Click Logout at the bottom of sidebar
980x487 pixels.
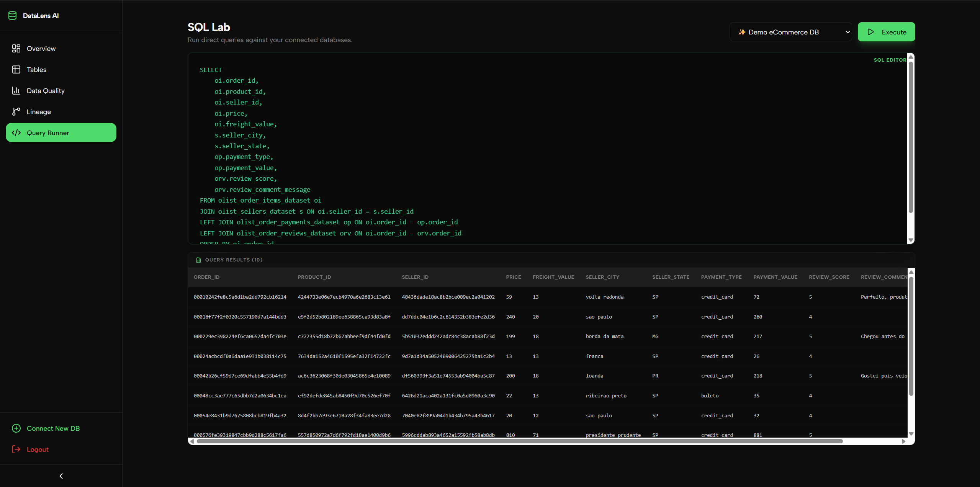click(38, 449)
